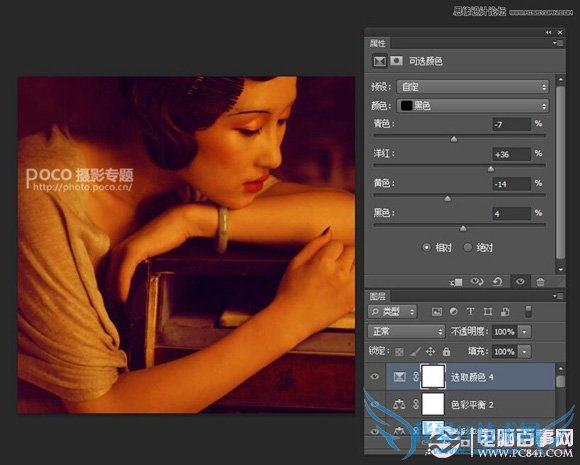Click the Selective Color adjustment icon in Properties
Viewport: 580px width, 465px height.
380,61
